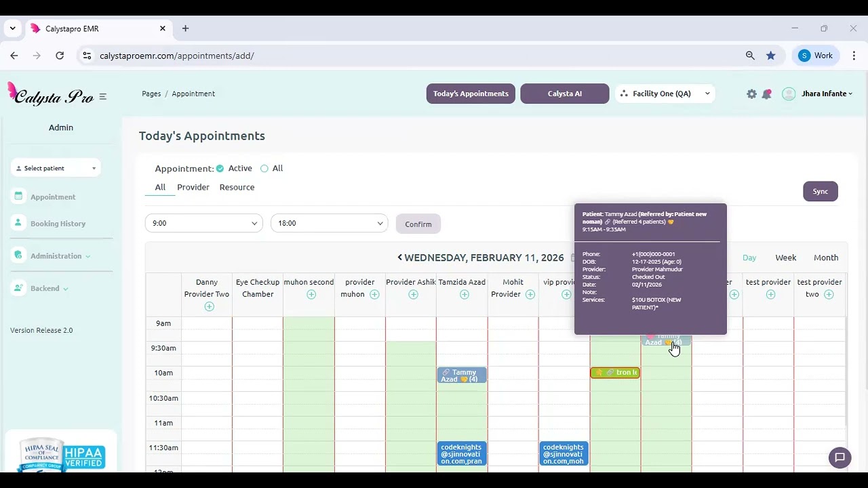
Task: View site information icon in address bar
Action: (x=86, y=56)
